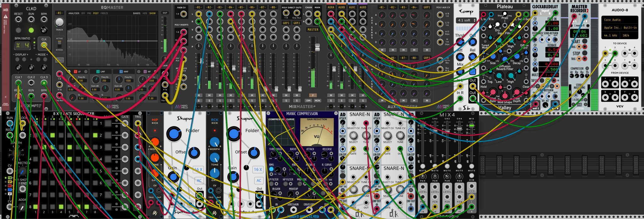The height and width of the screenshot is (219, 644).
Task: Click the 16 X button on the second Shaper
Action: (x=258, y=169)
